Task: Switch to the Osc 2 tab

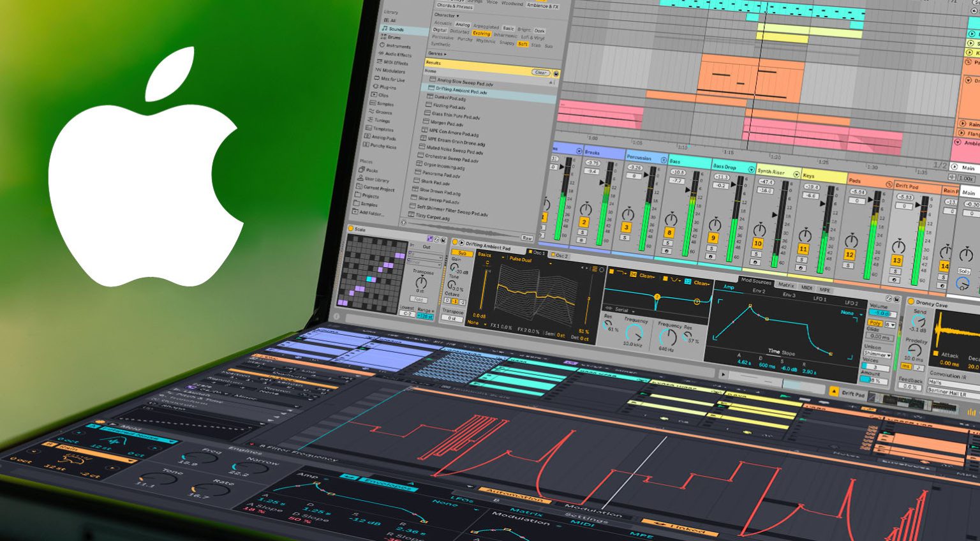Action: pos(560,255)
